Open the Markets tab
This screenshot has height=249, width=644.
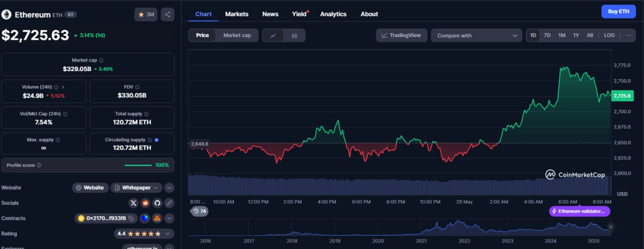236,14
